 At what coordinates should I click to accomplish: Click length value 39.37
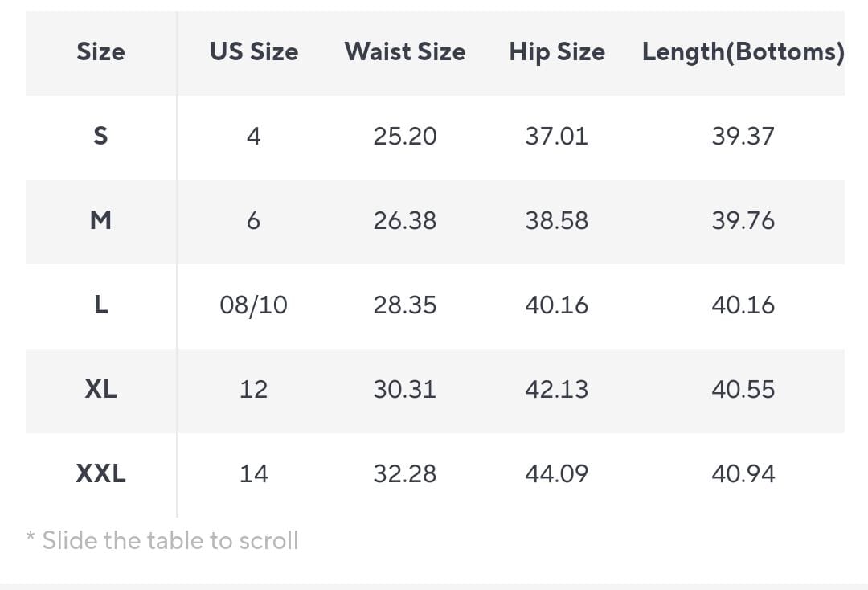coord(743,137)
